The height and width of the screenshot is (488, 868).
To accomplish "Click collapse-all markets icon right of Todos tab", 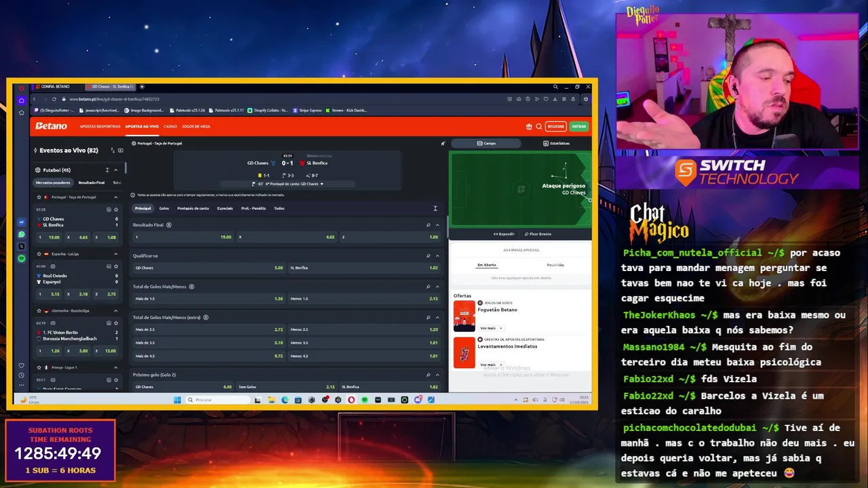I will point(435,209).
